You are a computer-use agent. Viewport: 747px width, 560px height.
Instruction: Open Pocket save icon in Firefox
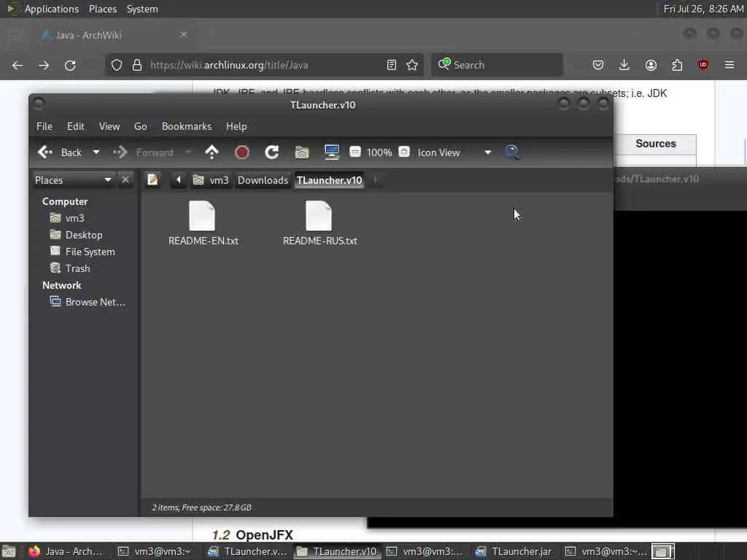pos(598,65)
